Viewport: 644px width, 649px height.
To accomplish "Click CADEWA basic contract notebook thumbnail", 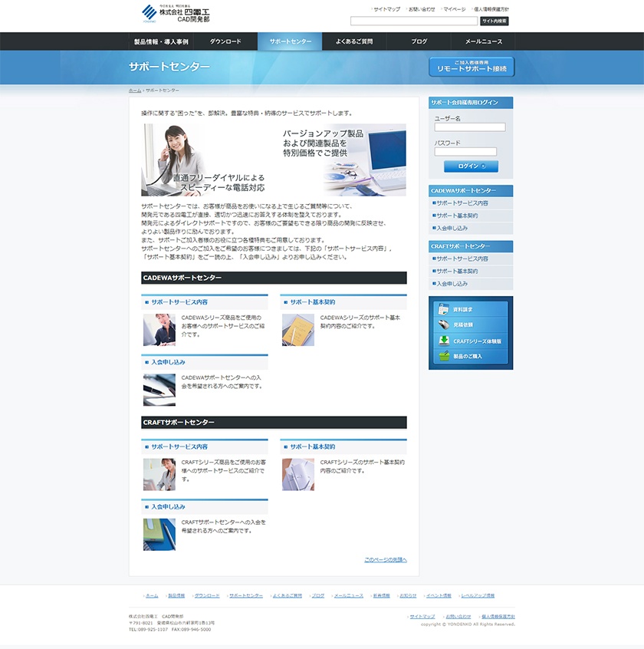I will [297, 330].
